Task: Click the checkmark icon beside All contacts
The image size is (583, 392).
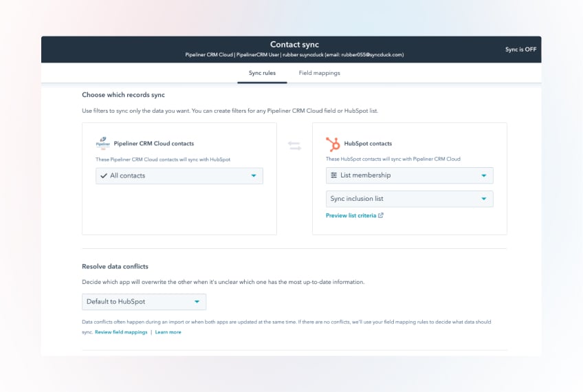Action: point(103,175)
